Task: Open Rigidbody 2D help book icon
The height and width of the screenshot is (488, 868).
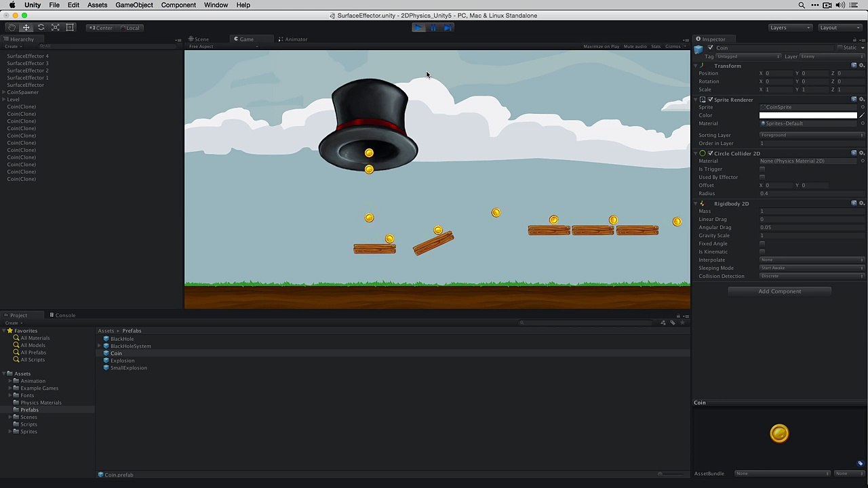Action: [x=854, y=203]
